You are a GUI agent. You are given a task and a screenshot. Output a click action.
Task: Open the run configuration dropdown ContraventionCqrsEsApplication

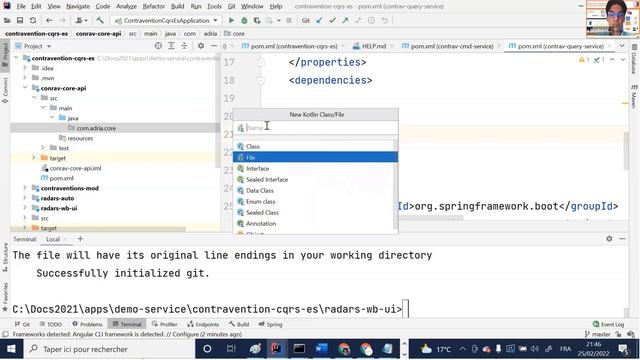click(167, 20)
